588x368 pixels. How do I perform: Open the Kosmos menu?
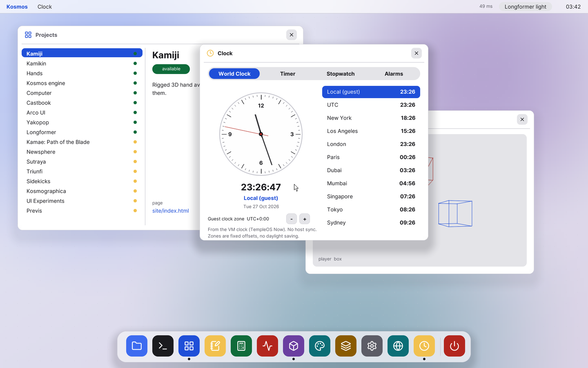(x=17, y=7)
